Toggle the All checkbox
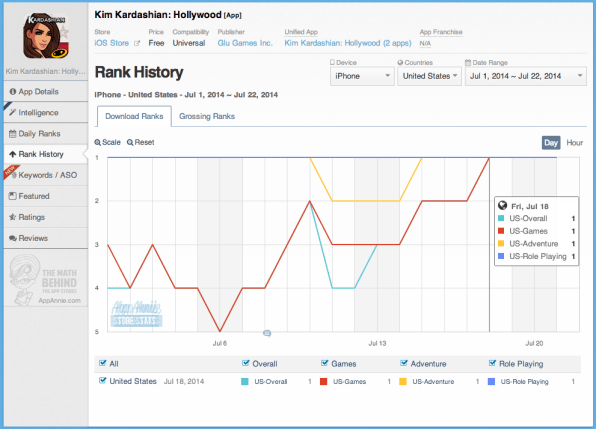The width and height of the screenshot is (596, 429). coord(102,363)
